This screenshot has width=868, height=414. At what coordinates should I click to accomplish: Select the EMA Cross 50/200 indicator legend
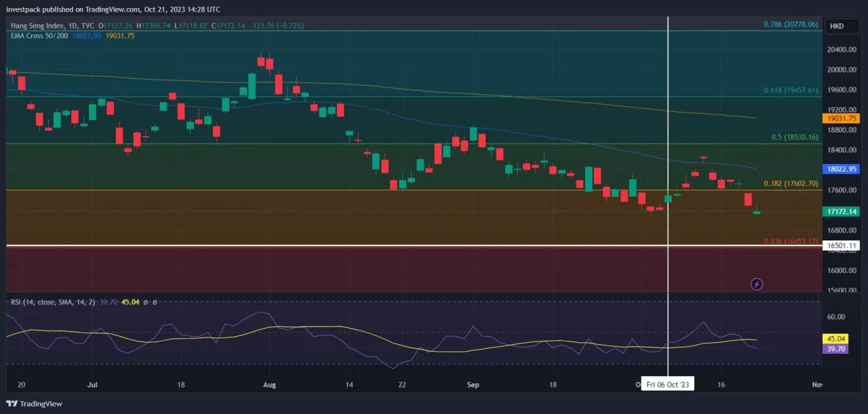click(39, 35)
